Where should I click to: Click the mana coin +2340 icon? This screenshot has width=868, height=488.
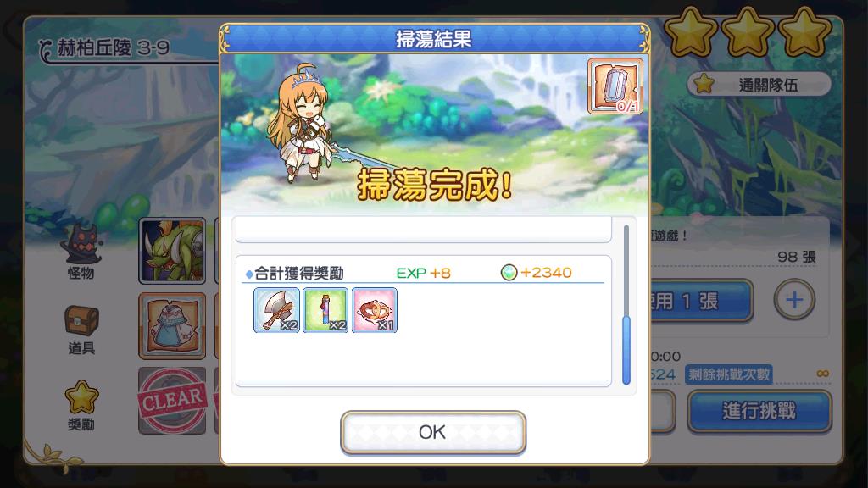pos(509,272)
